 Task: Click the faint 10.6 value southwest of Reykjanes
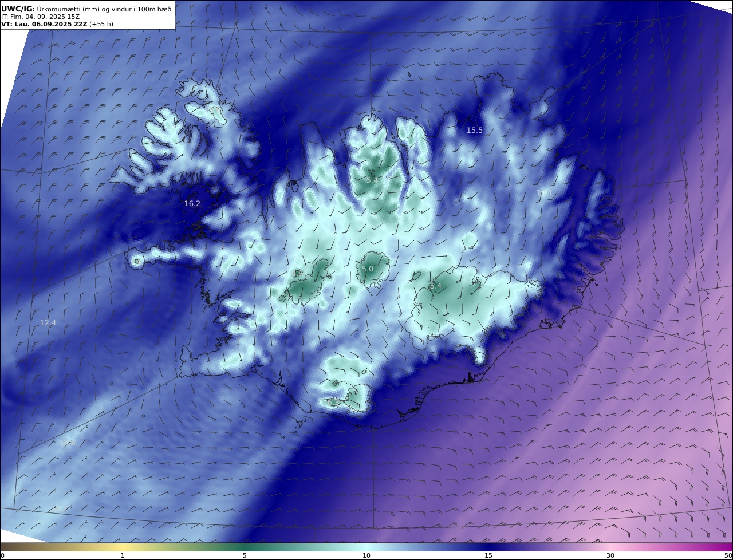[68, 443]
